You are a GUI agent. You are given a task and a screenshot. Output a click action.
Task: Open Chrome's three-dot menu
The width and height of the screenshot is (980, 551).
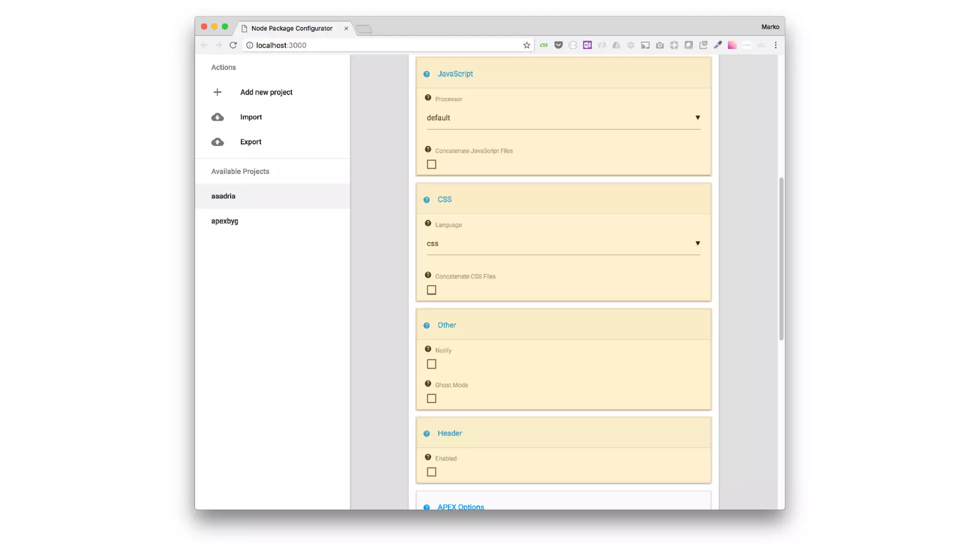pos(775,45)
